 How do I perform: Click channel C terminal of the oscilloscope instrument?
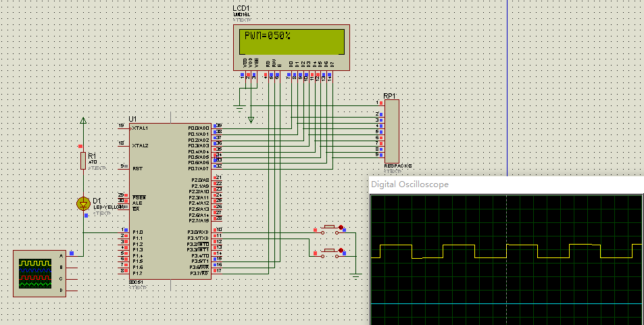[x=71, y=279]
